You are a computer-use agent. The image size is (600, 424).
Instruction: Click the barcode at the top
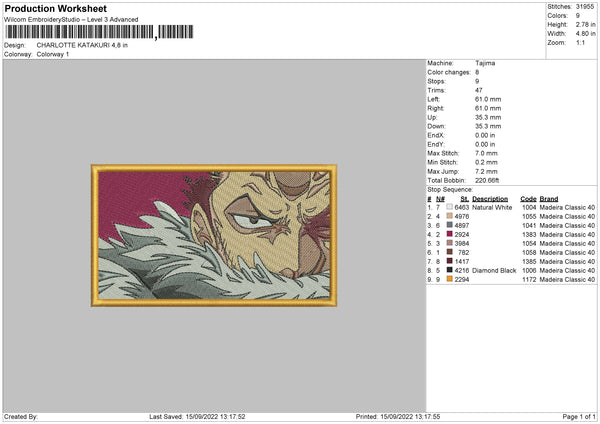(x=99, y=32)
